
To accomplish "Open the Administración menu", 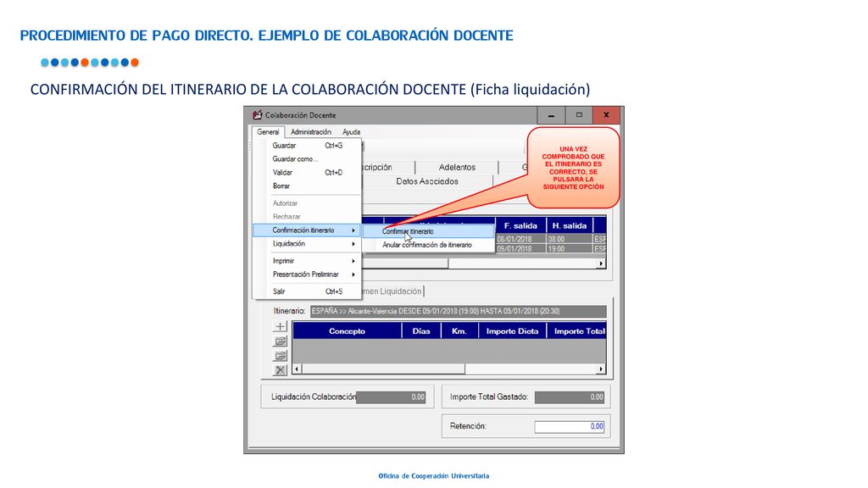I will [x=310, y=132].
